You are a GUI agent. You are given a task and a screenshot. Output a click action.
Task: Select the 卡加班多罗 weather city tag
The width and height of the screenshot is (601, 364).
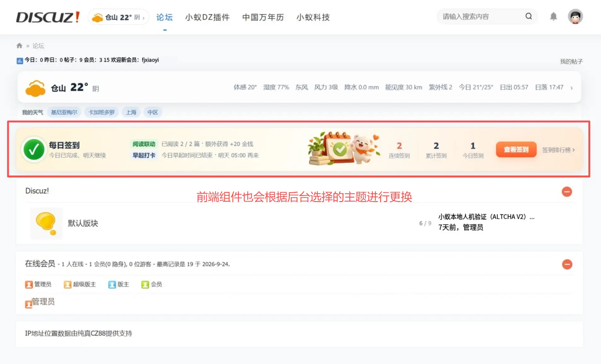(x=101, y=112)
